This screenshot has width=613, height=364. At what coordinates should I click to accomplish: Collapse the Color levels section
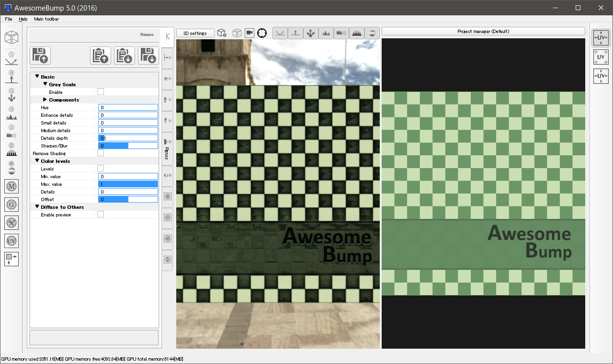pos(37,161)
